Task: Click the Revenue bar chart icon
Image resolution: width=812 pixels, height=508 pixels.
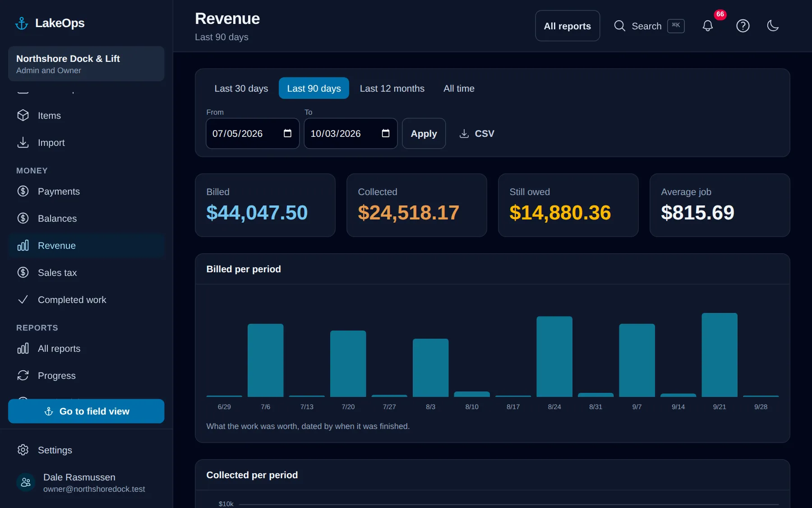Action: pos(23,246)
